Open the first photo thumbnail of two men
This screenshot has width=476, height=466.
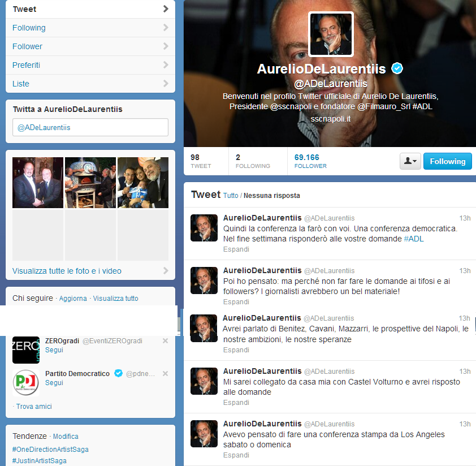pos(37,183)
